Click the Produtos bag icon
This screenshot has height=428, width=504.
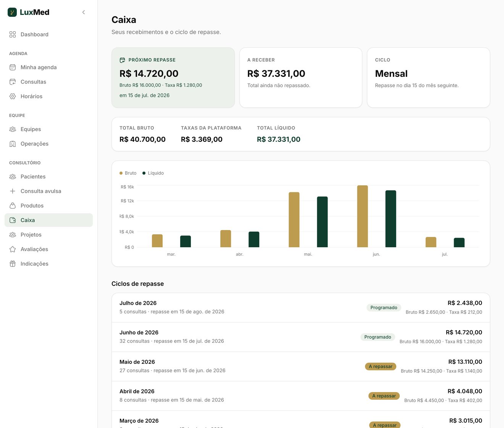(x=13, y=206)
